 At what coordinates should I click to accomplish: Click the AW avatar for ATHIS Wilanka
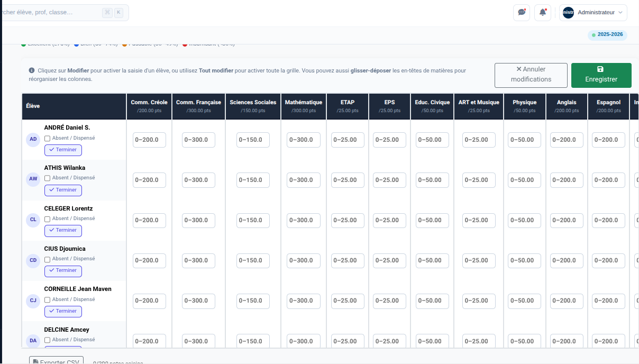(33, 179)
